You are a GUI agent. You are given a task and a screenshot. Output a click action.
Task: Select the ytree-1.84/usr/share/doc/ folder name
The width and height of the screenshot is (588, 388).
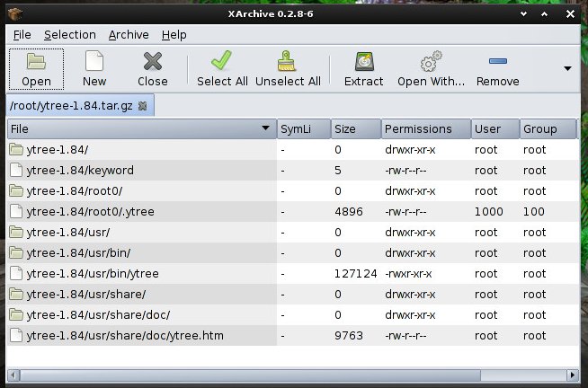(x=98, y=314)
